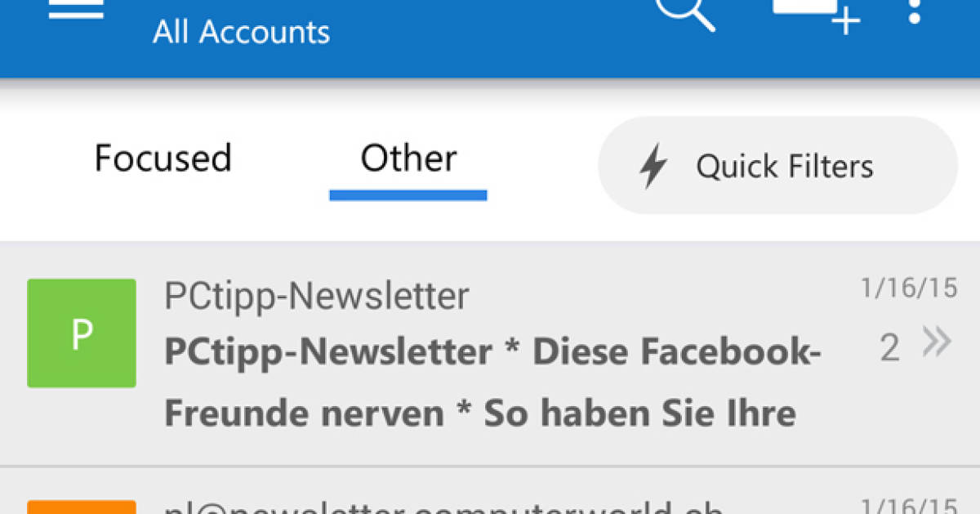This screenshot has width=980, height=514.
Task: Toggle selection of the Computerworld email via orange avatar
Action: pyautogui.click(x=82, y=507)
